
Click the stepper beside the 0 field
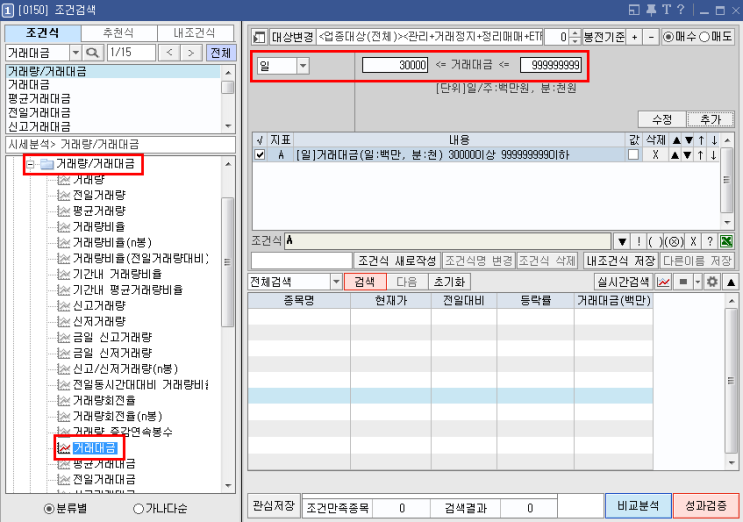(x=575, y=36)
